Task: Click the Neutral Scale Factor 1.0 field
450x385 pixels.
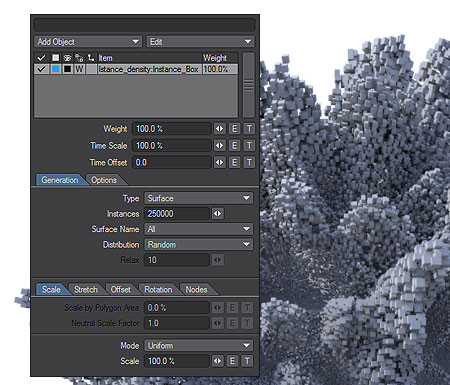Action: click(x=177, y=323)
